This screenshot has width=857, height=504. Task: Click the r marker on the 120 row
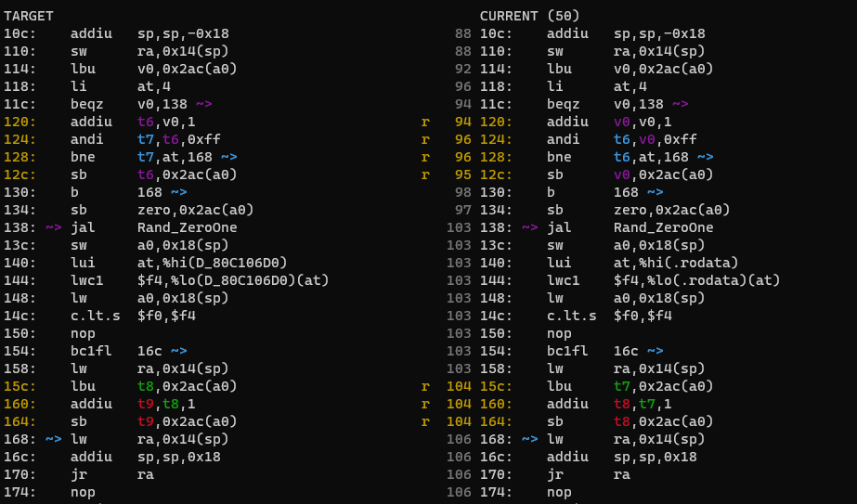click(425, 122)
